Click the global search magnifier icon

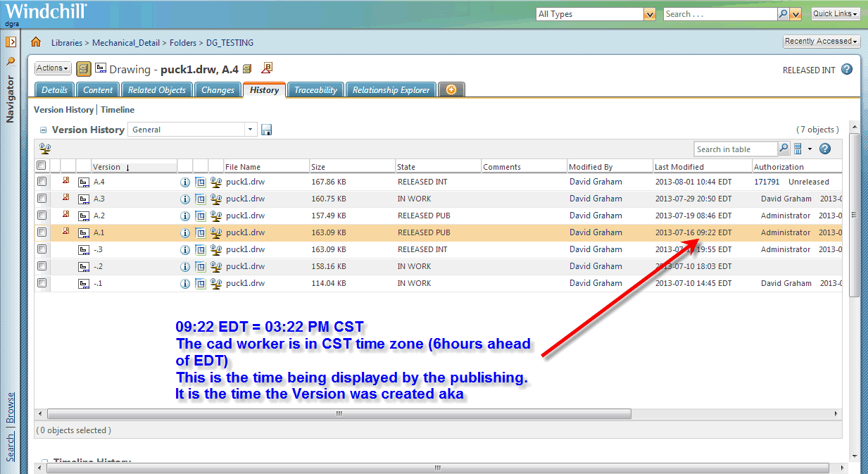783,14
